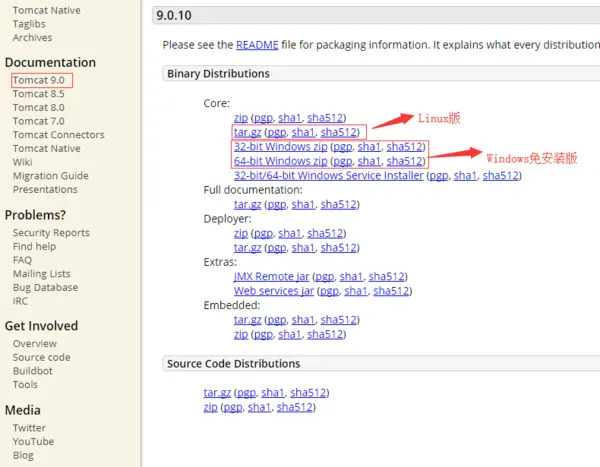600x467 pixels.
Task: Click the Source Code Distributions heading
Action: (233, 364)
